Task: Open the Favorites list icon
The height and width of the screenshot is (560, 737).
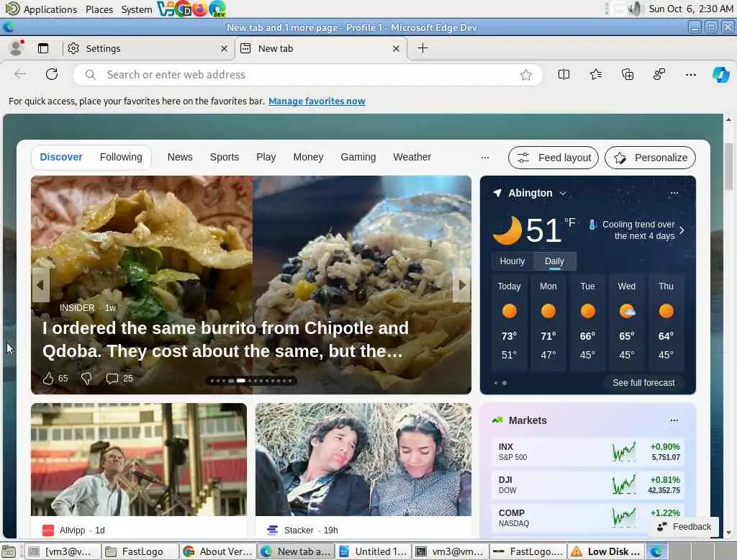Action: click(595, 74)
